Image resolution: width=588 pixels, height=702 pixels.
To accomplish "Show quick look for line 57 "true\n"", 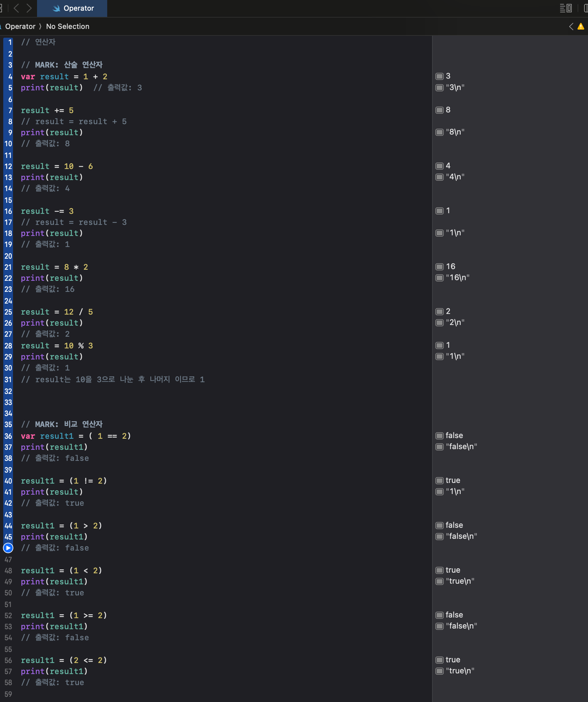I will (439, 671).
